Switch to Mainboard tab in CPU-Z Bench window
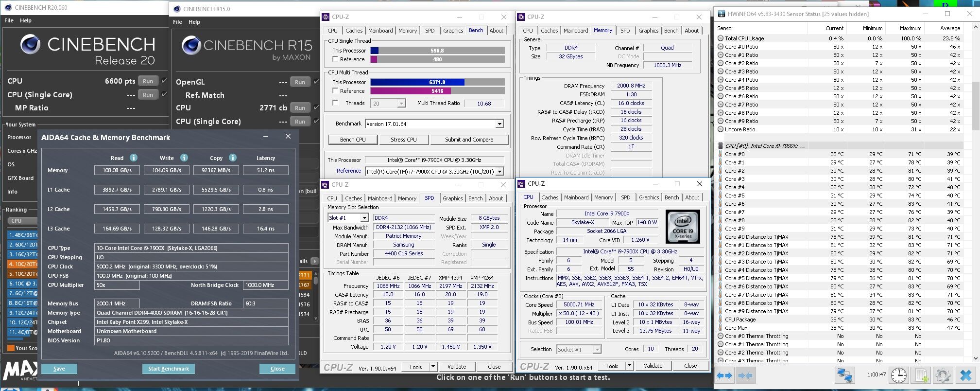 pos(380,30)
